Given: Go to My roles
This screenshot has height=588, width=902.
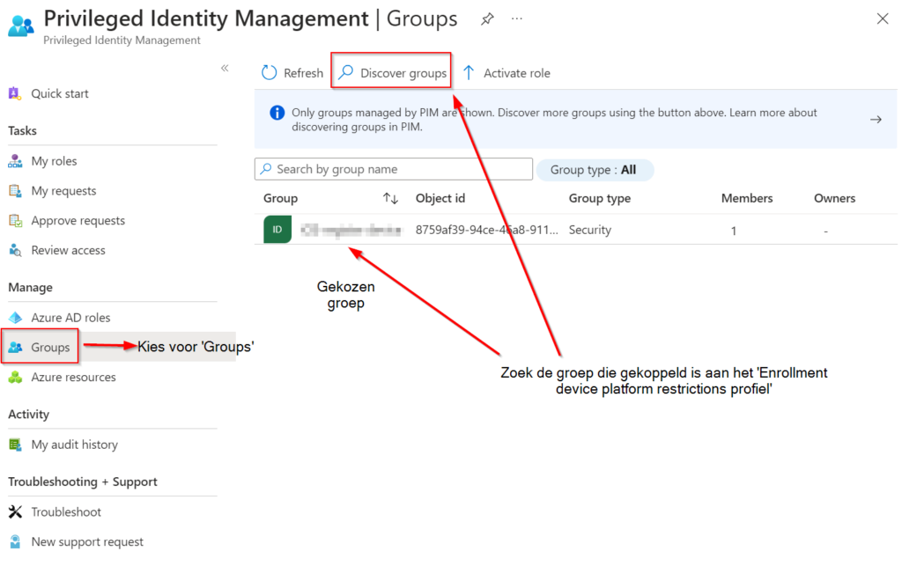Looking at the screenshot, I should click(54, 161).
